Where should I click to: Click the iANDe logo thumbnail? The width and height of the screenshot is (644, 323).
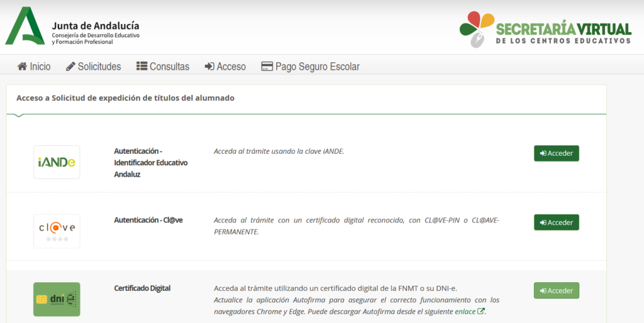coord(57,162)
